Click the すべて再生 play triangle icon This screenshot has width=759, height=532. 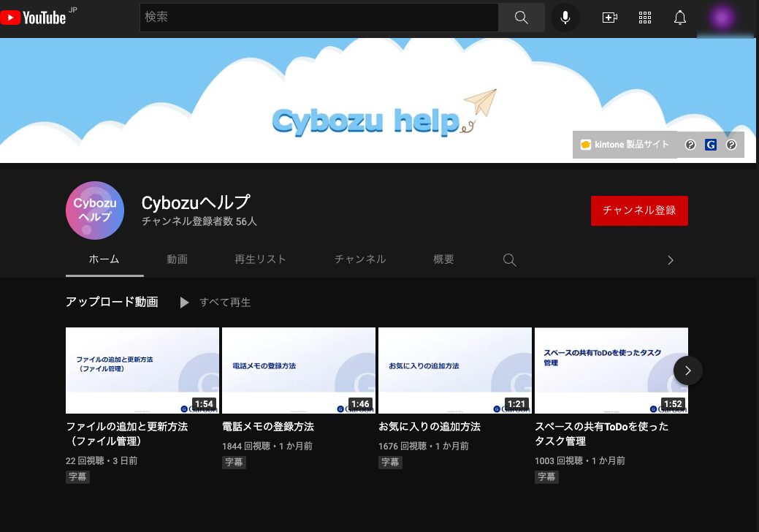click(184, 303)
